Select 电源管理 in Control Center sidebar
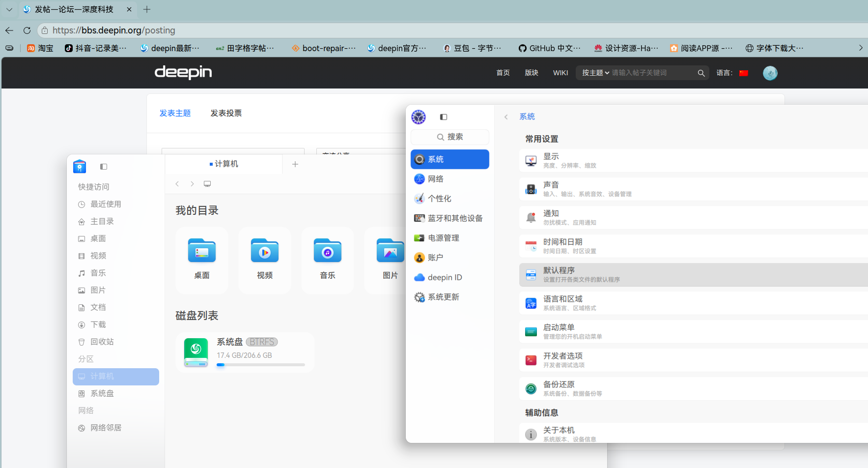 [450, 238]
